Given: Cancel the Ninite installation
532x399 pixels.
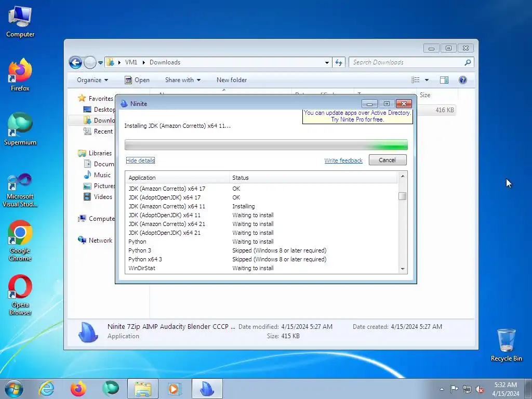Looking at the screenshot, I should coord(388,160).
